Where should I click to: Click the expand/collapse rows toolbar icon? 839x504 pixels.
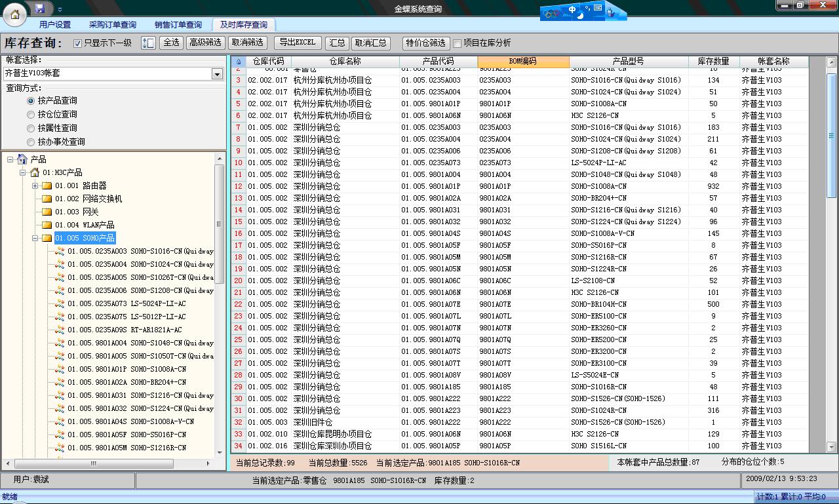point(148,43)
